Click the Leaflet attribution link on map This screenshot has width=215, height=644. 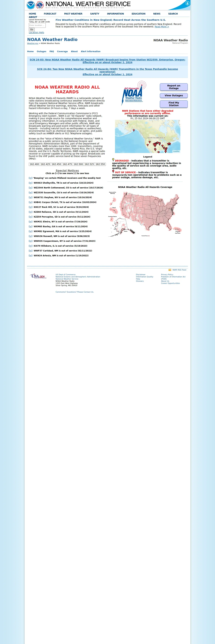[x=176, y=151]
